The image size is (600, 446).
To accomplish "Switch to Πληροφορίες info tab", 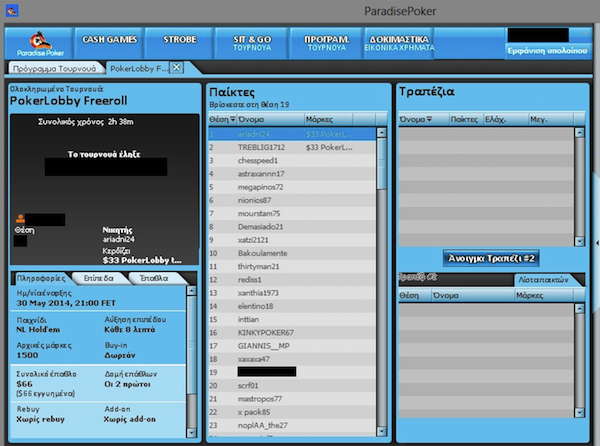I will point(41,278).
